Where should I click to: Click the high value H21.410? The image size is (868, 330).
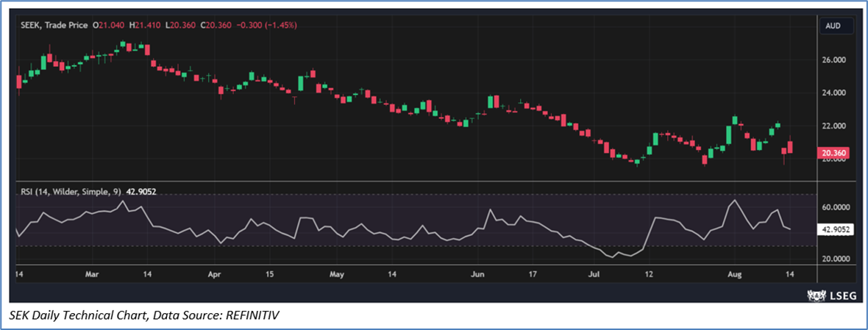[x=145, y=25]
